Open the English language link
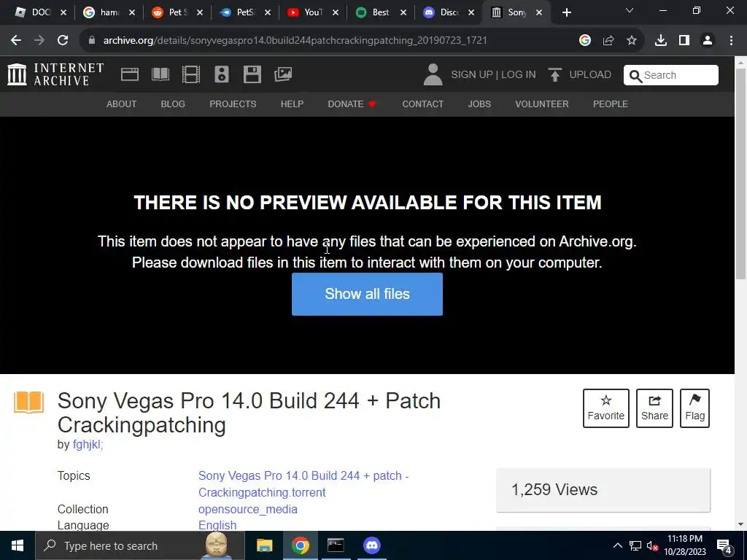 [217, 525]
